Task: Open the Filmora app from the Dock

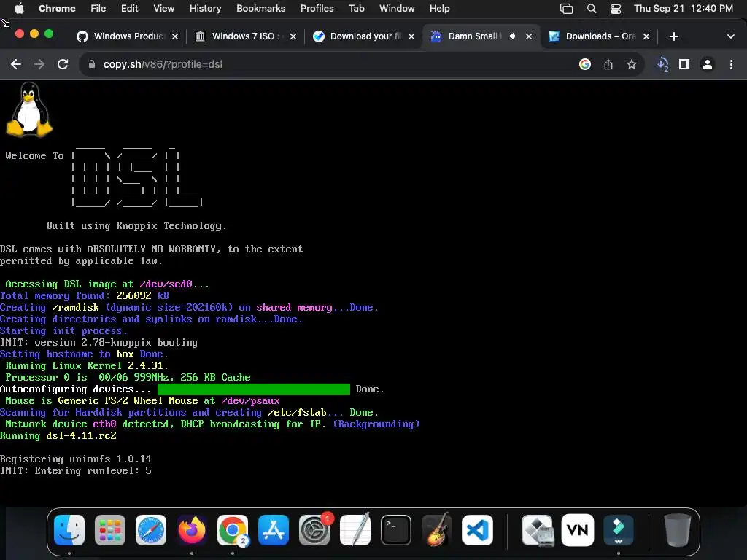Action: point(619,530)
